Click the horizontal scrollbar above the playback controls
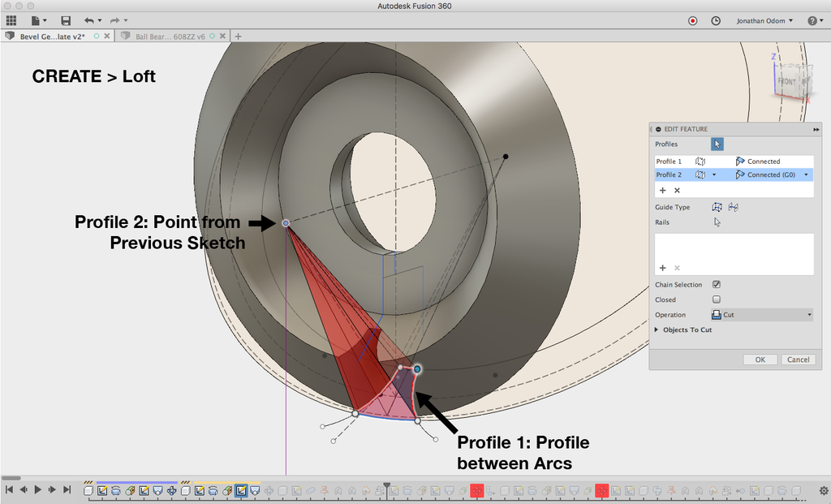This screenshot has width=831, height=504. pos(11,478)
